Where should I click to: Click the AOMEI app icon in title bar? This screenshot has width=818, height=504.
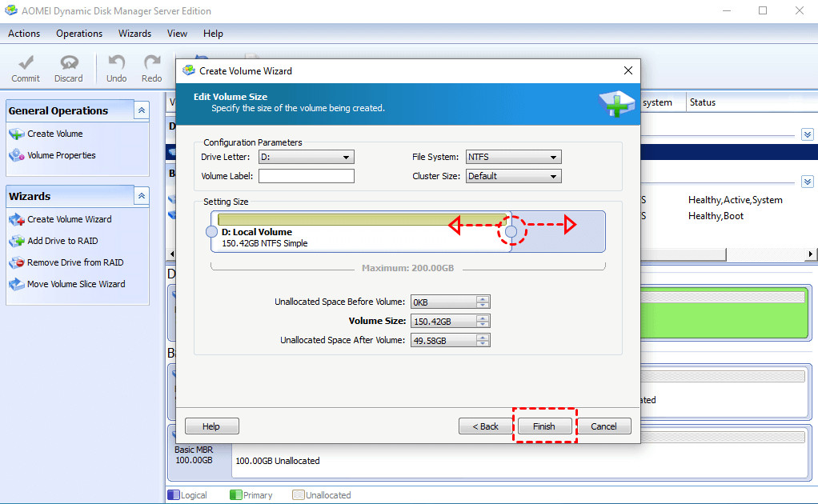pos(11,10)
